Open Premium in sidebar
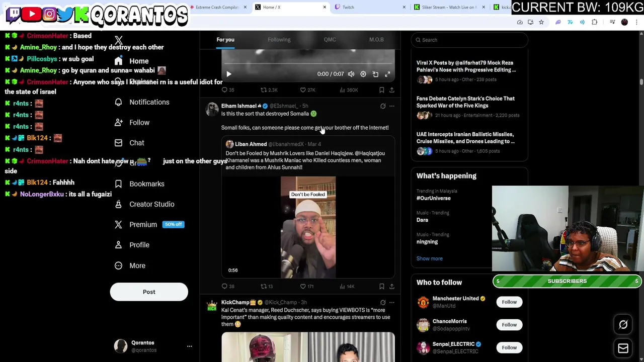 (149, 225)
